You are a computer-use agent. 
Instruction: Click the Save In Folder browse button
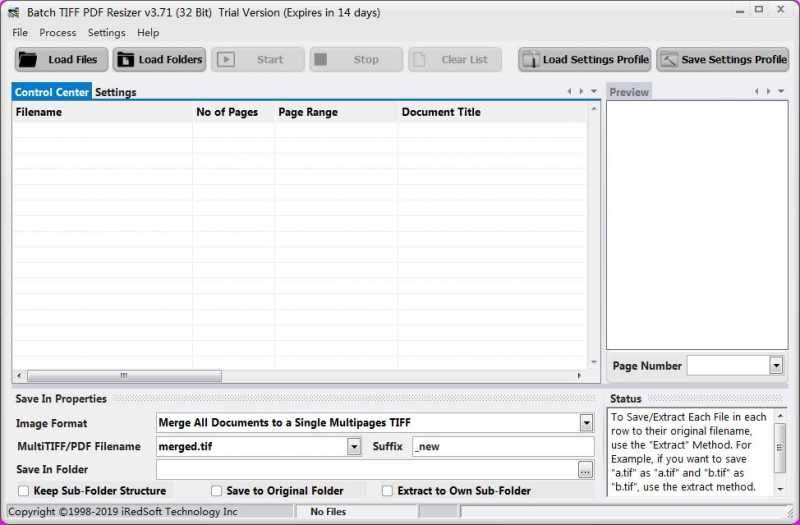[x=585, y=469]
